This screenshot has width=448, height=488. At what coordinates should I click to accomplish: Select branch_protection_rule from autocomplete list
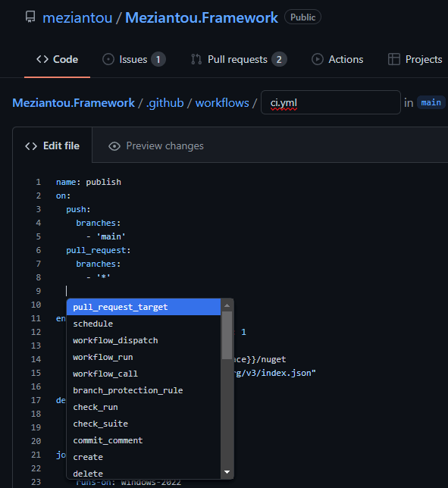[x=143, y=390]
